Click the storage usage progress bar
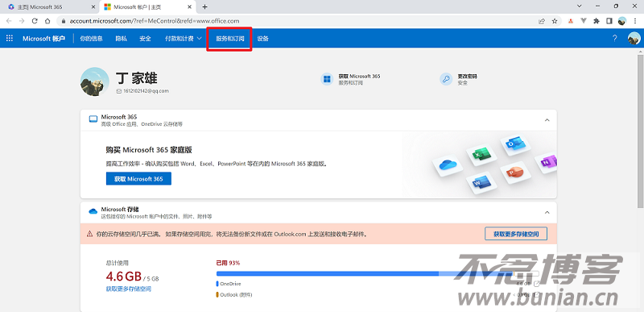Image resolution: width=644 pixels, height=312 pixels. tap(378, 273)
